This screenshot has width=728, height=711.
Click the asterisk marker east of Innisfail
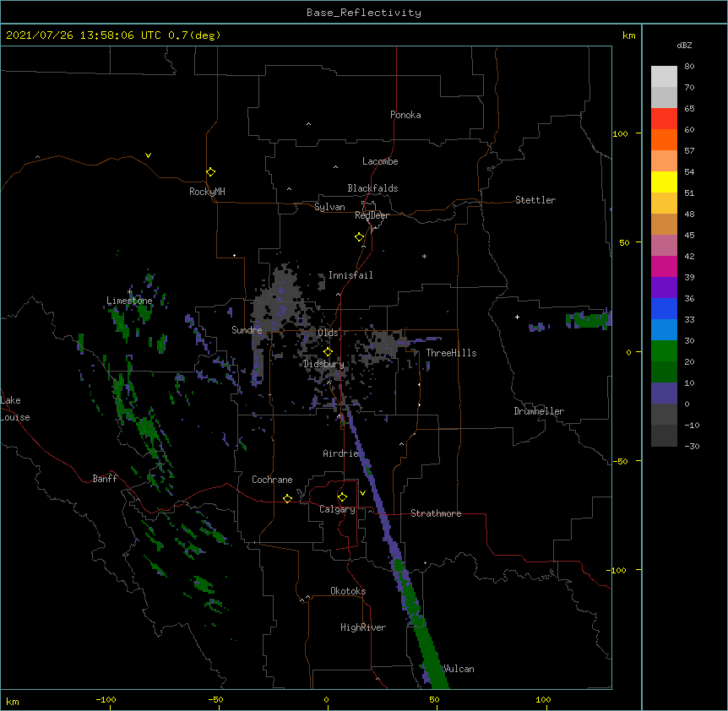pyautogui.click(x=424, y=256)
